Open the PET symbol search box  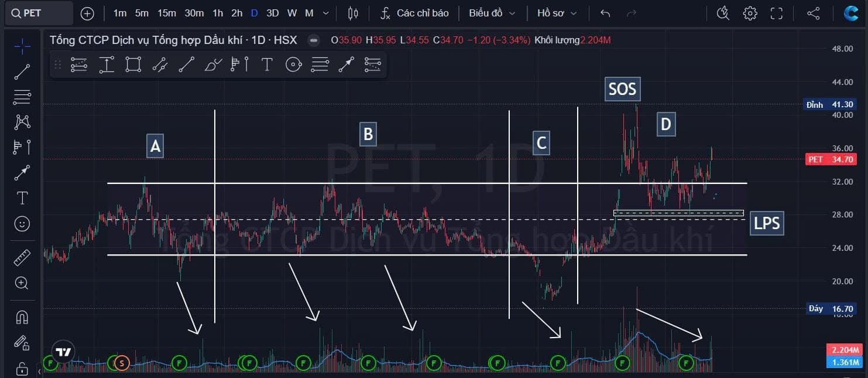[x=39, y=13]
